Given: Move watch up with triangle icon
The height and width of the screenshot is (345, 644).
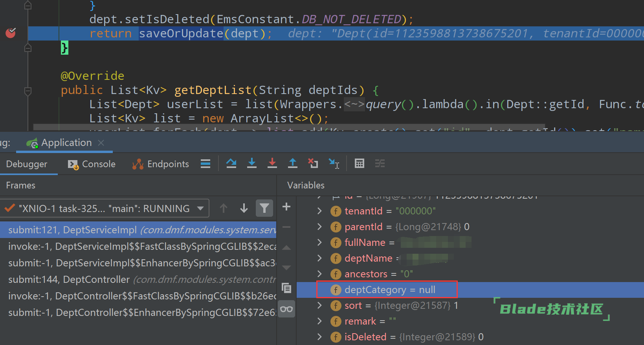Looking at the screenshot, I should [286, 248].
